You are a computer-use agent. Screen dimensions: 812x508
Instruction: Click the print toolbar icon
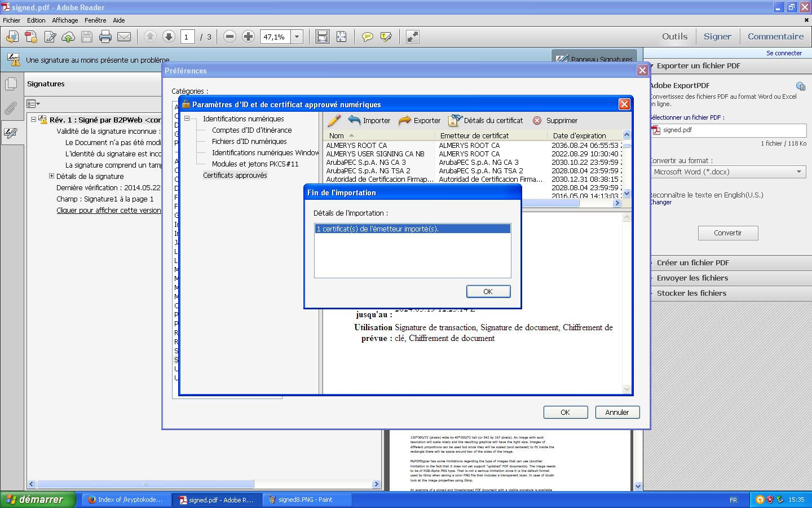105,37
